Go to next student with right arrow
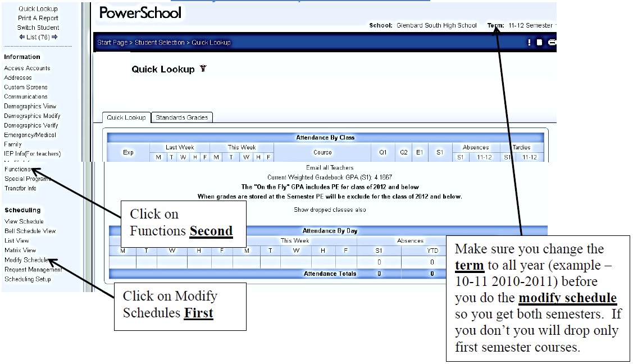The width and height of the screenshot is (633, 364). click(54, 37)
